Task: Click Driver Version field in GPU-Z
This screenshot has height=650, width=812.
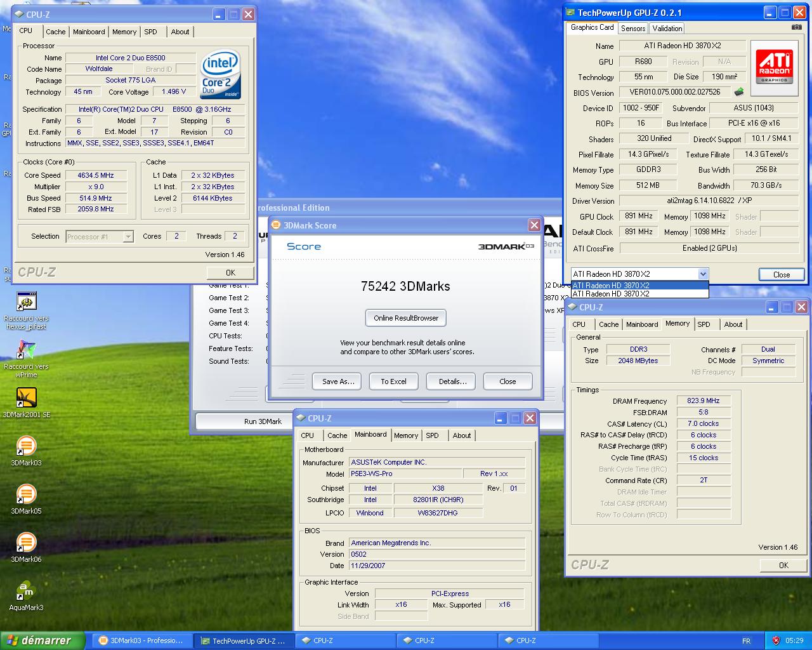Action: 709,201
